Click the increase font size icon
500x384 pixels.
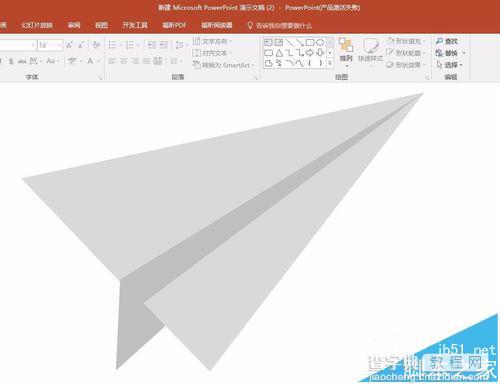69,45
